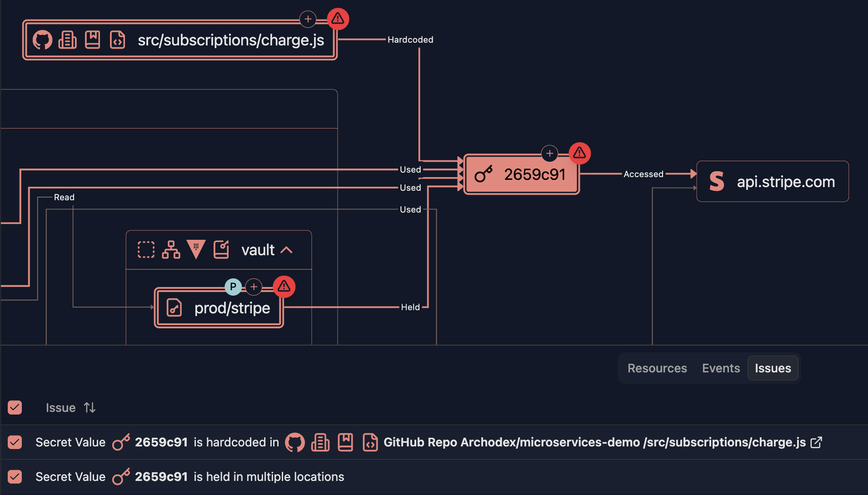Viewport: 868px width, 495px height.
Task: Click the hierarchy icon in the vault node header
Action: [x=171, y=249]
